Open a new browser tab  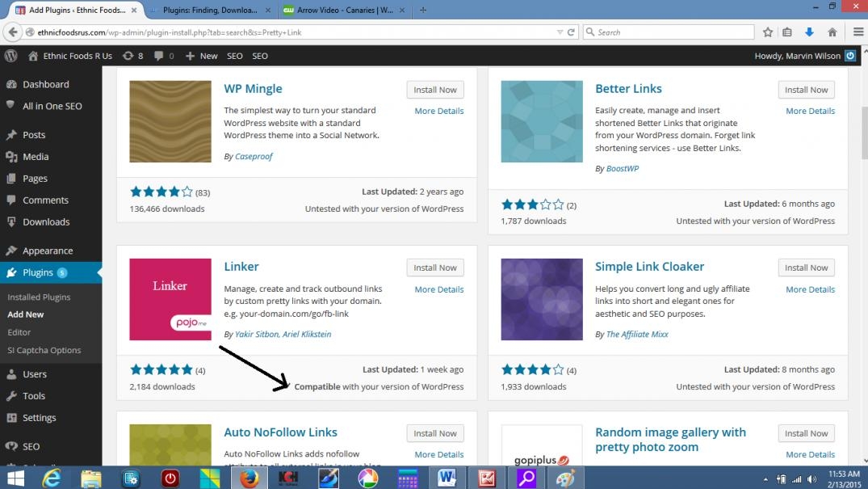point(423,10)
